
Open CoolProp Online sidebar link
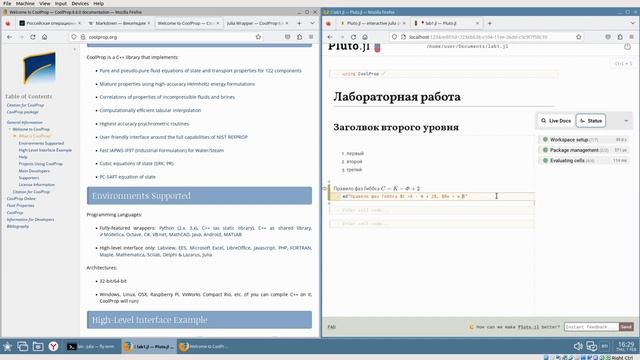21,198
